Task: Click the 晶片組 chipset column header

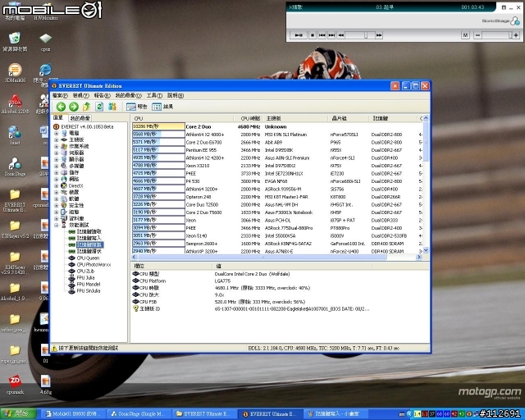Action: tap(349, 118)
